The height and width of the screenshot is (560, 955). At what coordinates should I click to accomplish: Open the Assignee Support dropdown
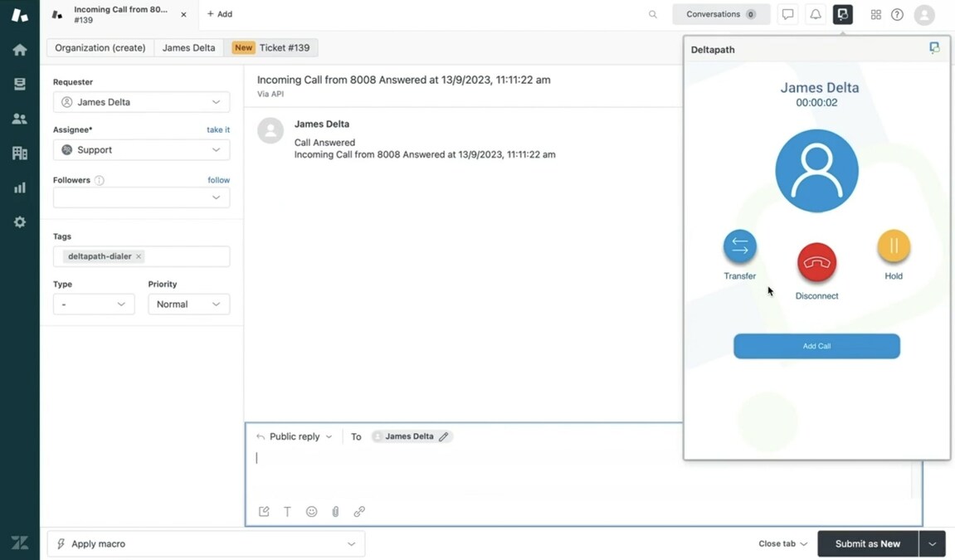[x=141, y=149]
